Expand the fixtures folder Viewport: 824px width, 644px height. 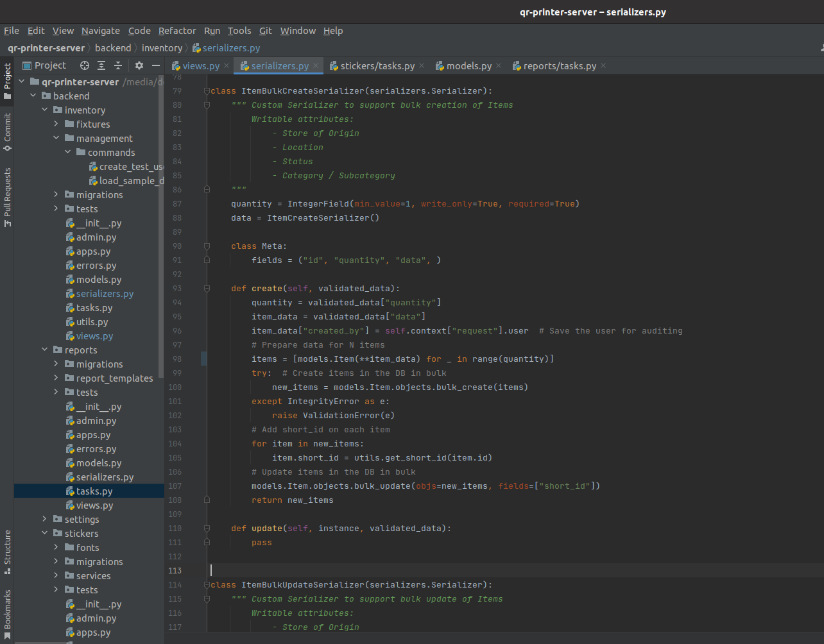(x=56, y=124)
